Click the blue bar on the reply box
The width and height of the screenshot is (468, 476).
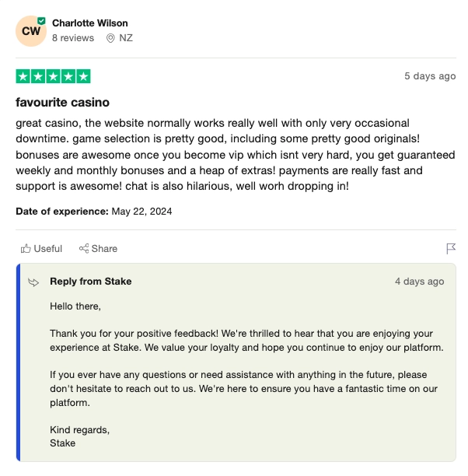coord(18,362)
